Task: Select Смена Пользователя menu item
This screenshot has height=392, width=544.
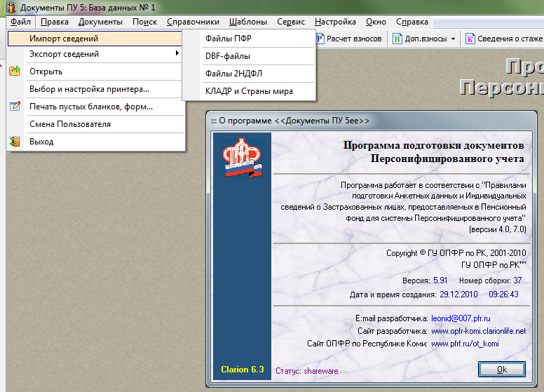Action: pyautogui.click(x=70, y=124)
